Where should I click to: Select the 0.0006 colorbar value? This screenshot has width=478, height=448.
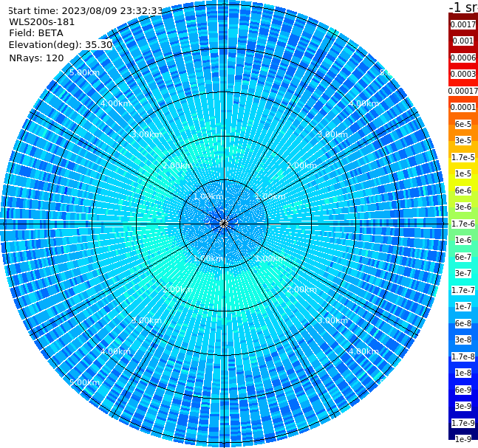tap(463, 58)
